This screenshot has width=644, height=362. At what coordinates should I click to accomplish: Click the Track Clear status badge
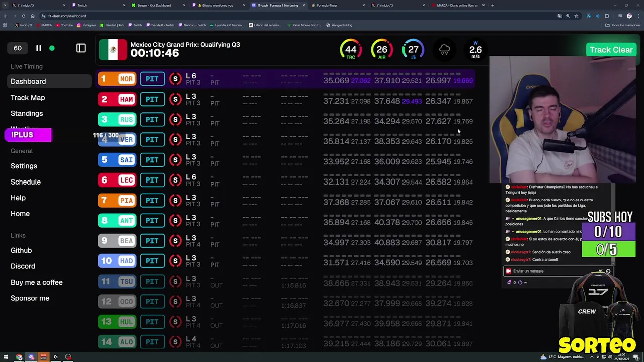point(611,50)
